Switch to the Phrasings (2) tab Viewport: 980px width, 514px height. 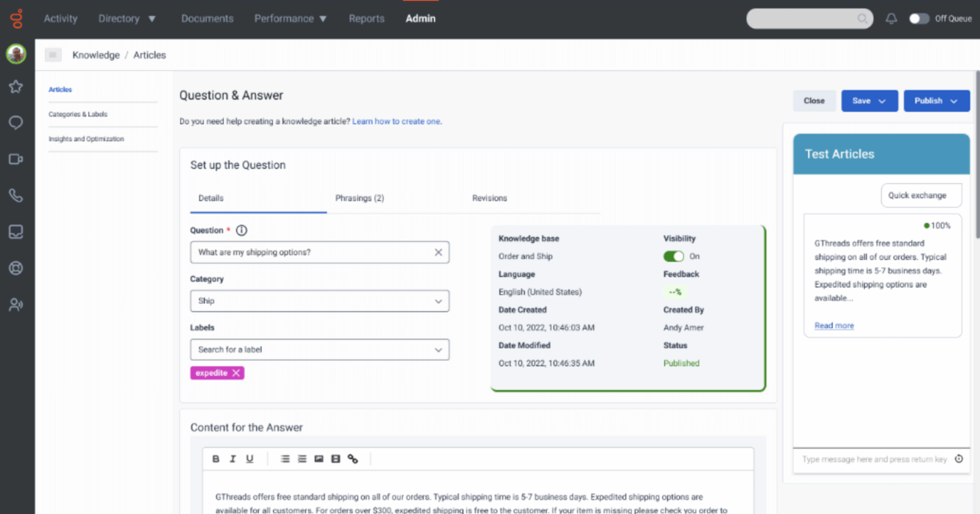pyautogui.click(x=359, y=198)
